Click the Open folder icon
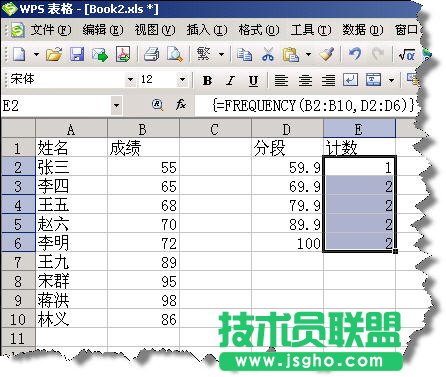Screen dimensions: 446x377 (x=54, y=54)
